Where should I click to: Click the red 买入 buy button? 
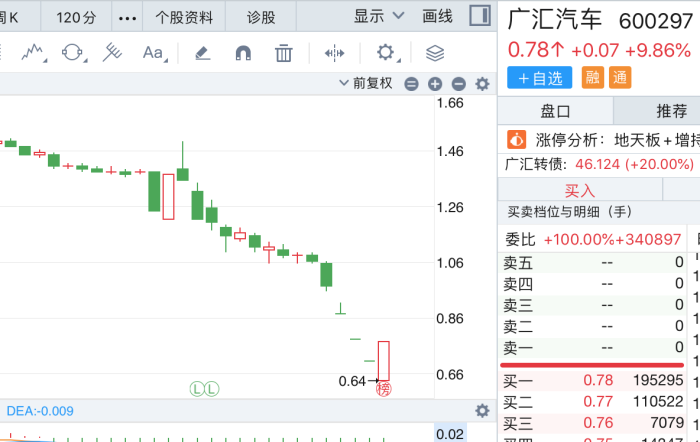(x=580, y=191)
